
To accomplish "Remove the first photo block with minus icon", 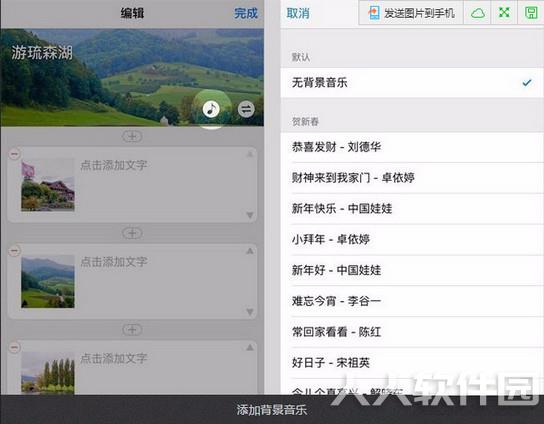I will click(14, 154).
